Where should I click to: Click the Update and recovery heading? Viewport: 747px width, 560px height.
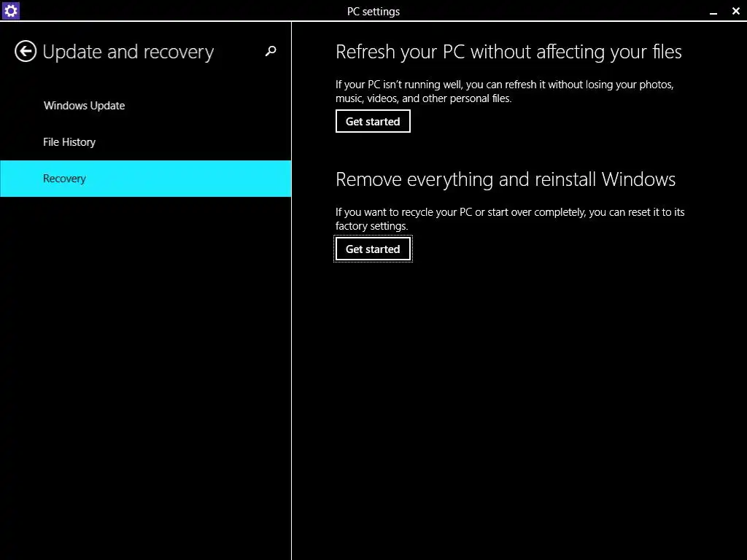pyautogui.click(x=128, y=52)
